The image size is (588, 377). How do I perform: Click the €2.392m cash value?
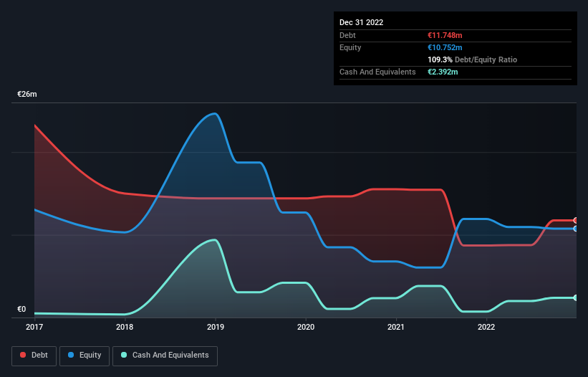point(443,72)
